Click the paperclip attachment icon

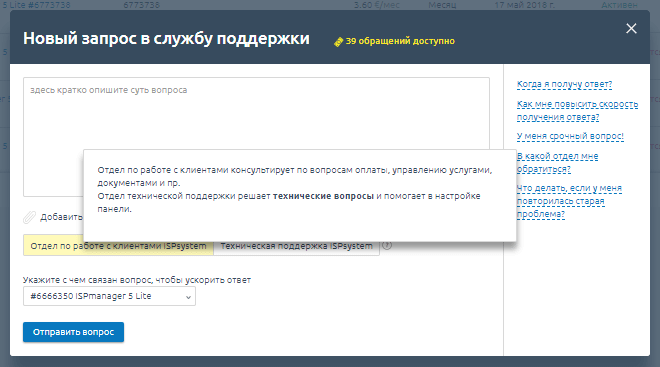29,217
